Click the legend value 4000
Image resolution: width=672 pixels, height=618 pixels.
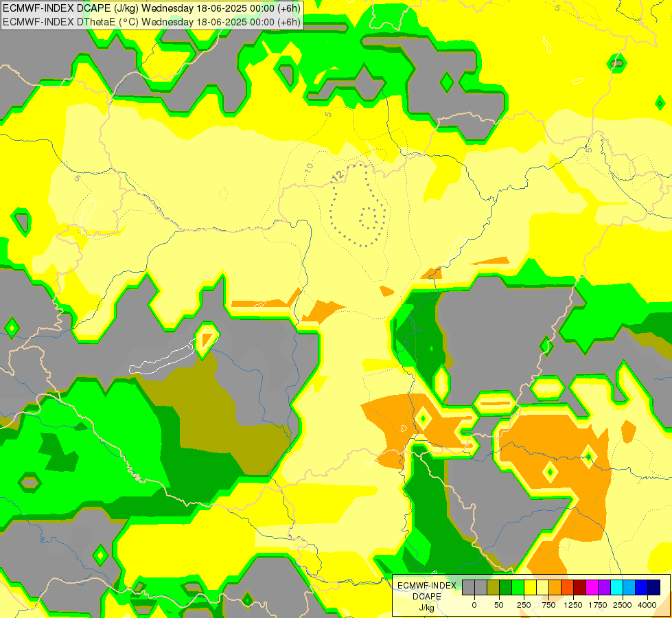pos(647,605)
